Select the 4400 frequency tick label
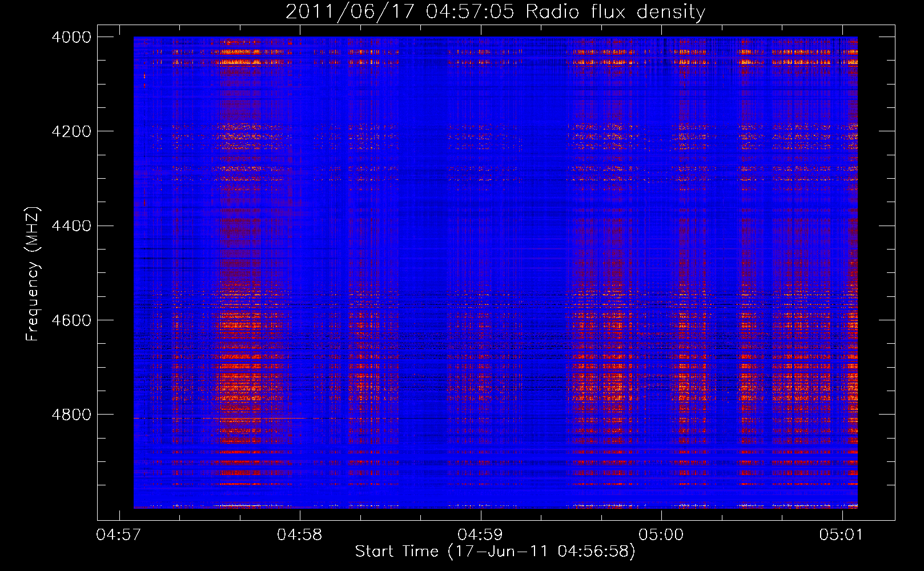Screen dimensions: 924x571 (71, 226)
